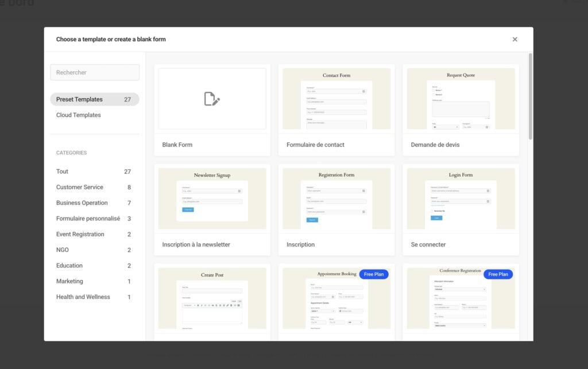588x369 pixels.
Task: Pick the Login Form template thumbnail
Action: click(461, 199)
